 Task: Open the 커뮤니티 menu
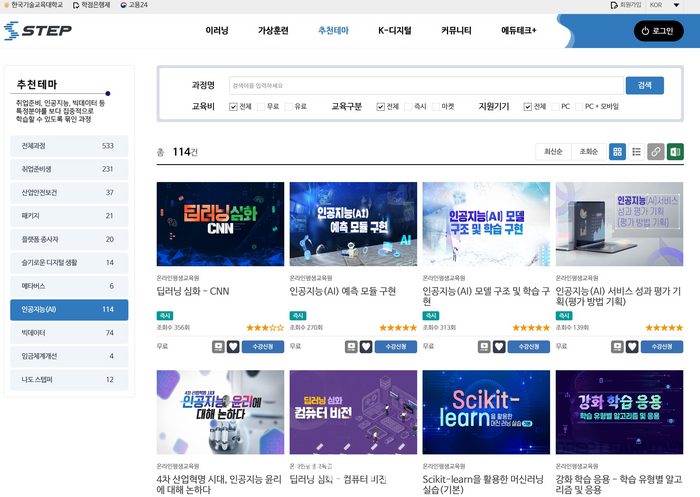[x=456, y=31]
